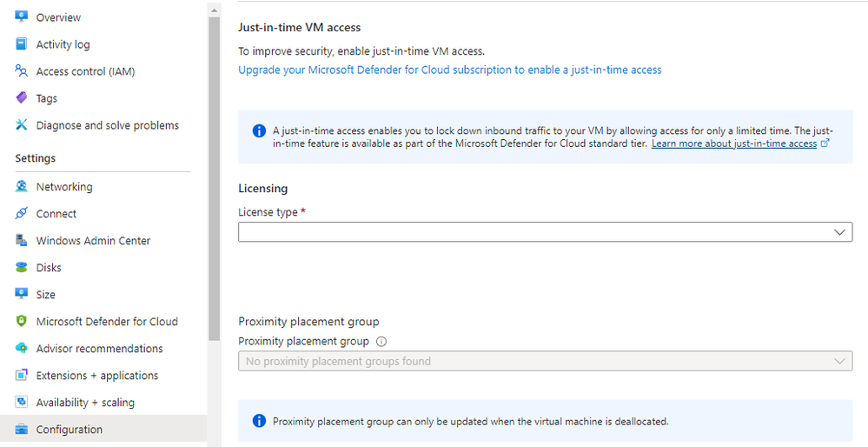Open the Connect menu item
The height and width of the screenshot is (447, 868).
56,214
